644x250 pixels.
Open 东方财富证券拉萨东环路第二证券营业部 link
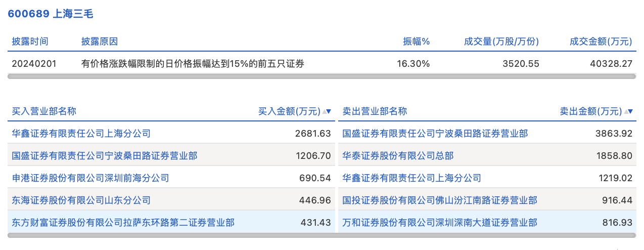pos(123,223)
